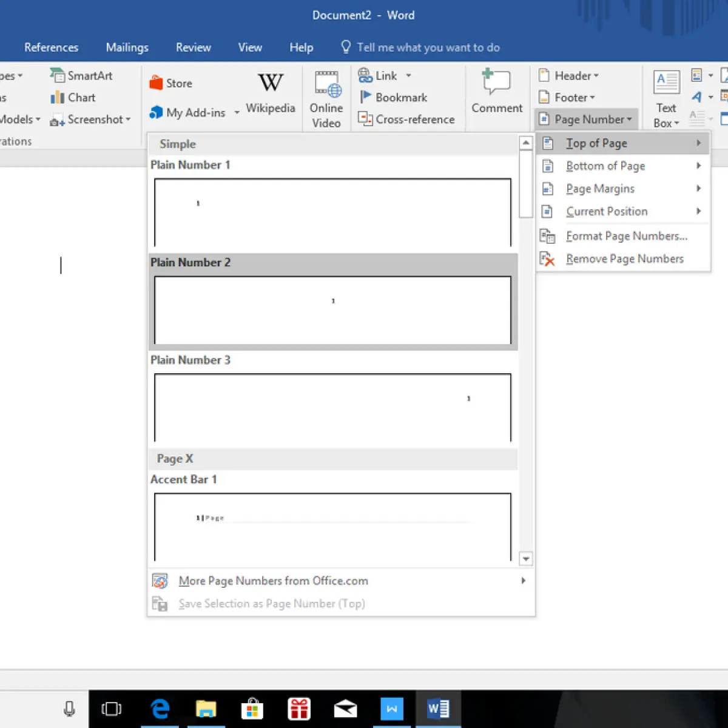Click the taskbar microphone icon
The height and width of the screenshot is (728, 728).
(x=69, y=708)
